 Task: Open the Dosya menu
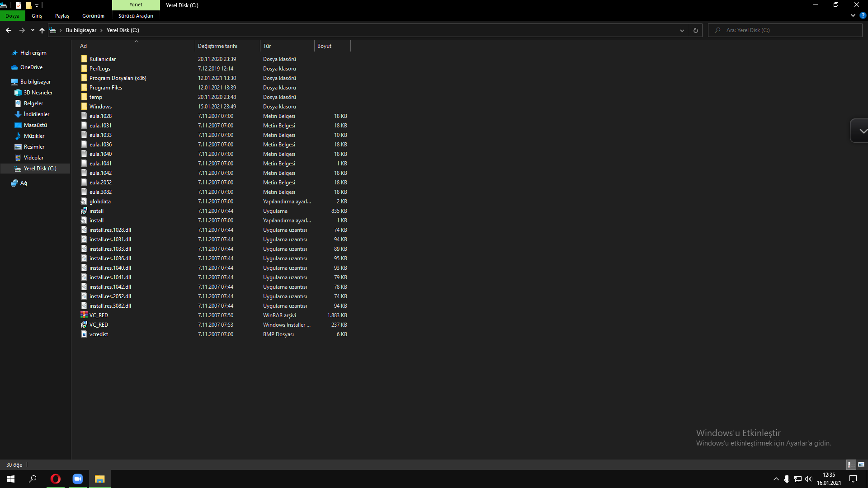click(13, 16)
